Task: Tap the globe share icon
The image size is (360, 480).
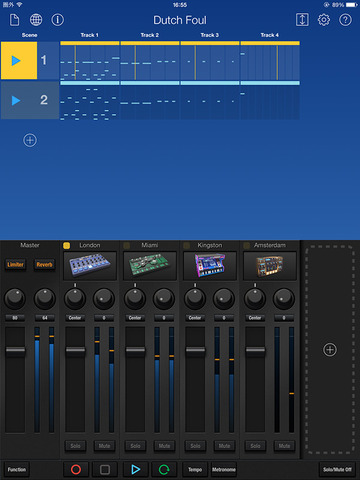Action: [36, 20]
